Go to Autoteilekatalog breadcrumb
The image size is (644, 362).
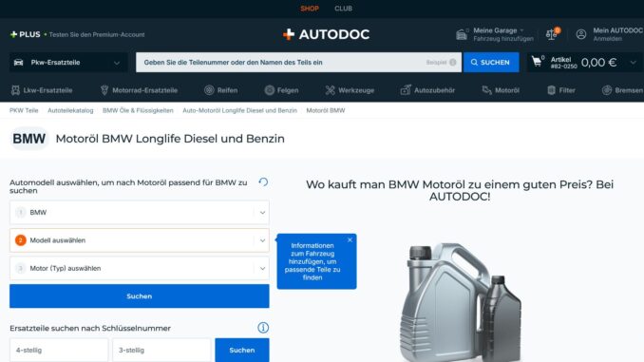point(70,110)
